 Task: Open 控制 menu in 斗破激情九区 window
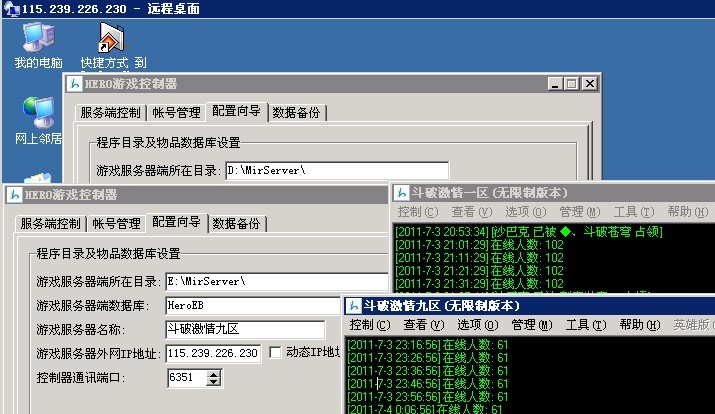(x=369, y=325)
